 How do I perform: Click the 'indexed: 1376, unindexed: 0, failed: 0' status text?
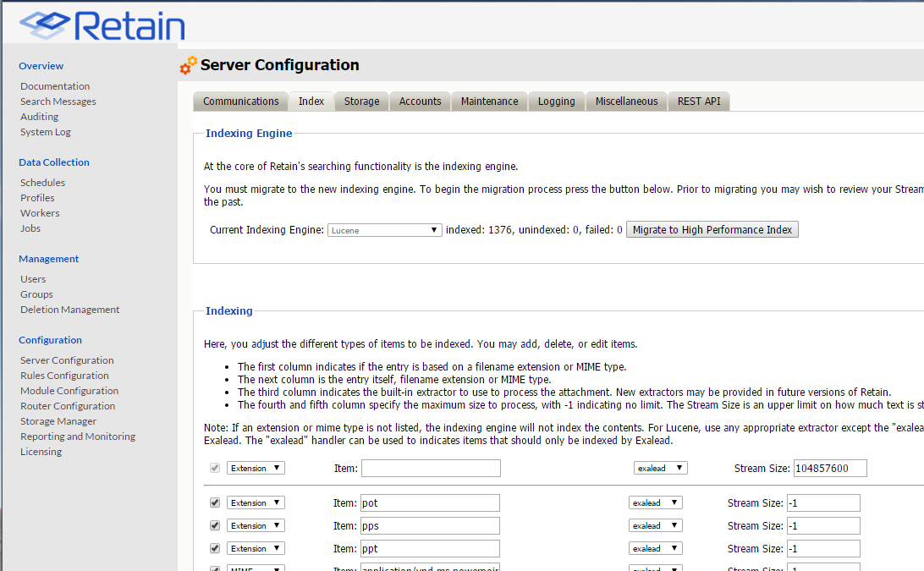(534, 230)
